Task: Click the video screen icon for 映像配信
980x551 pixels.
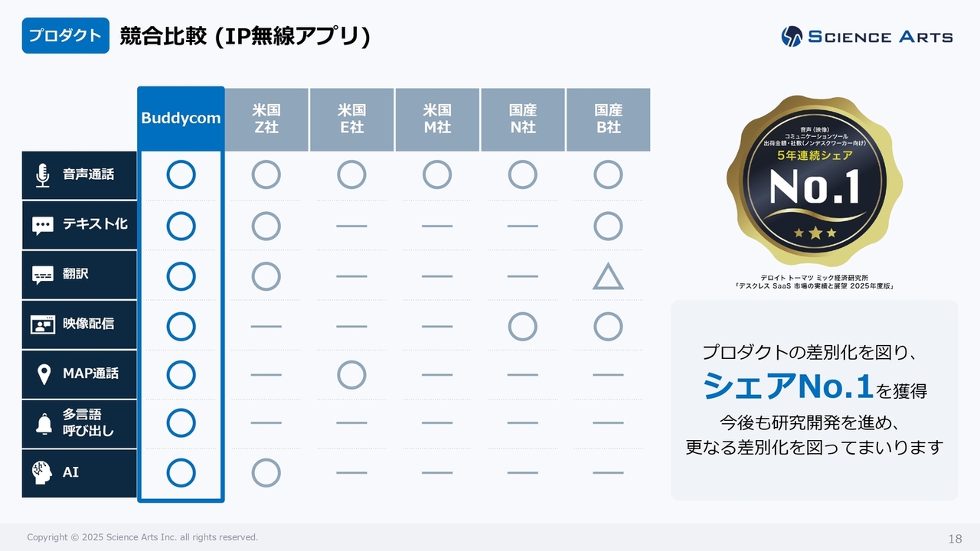Action: pyautogui.click(x=43, y=324)
